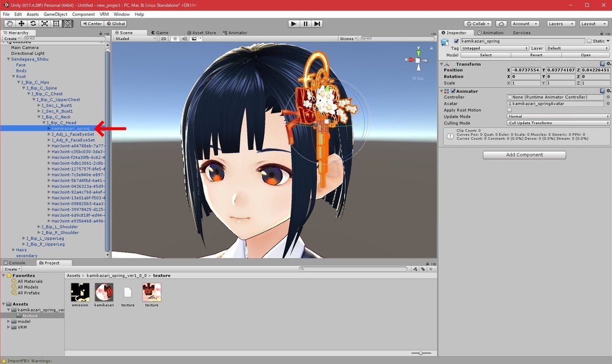
Task: Open scene effects image dropdown
Action: (196, 39)
